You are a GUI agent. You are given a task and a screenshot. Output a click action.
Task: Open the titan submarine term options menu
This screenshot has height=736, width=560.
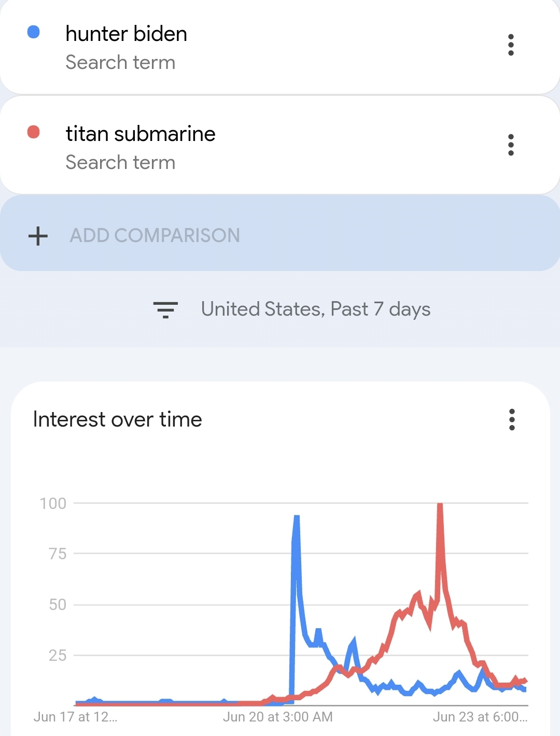click(511, 145)
